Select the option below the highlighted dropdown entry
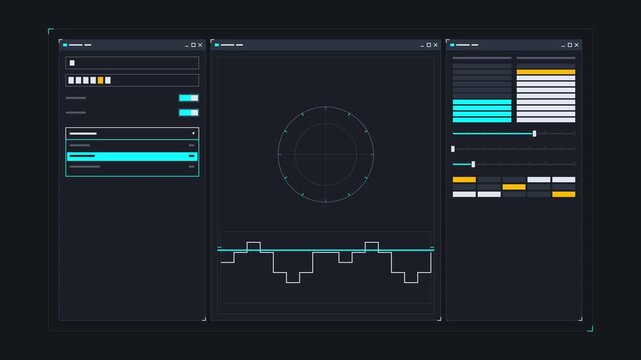Screen dimensions: 641x360 point(132,167)
